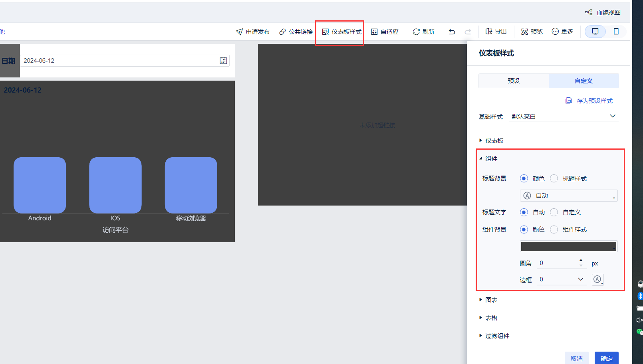The width and height of the screenshot is (643, 364).
Task: Expand the 过滤组件 section
Action: click(x=494, y=336)
